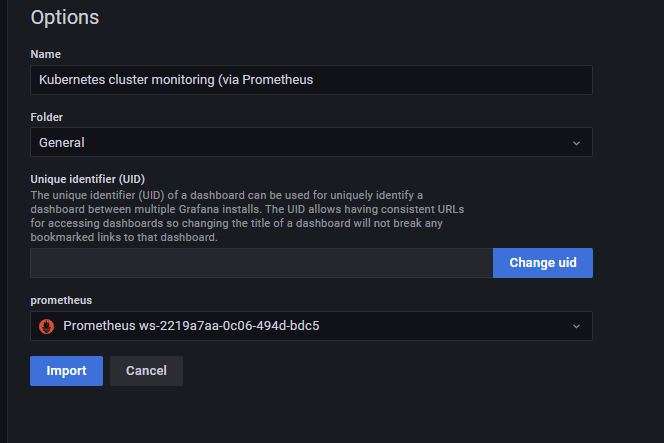664x443 pixels.
Task: Click the Kubernetes cluster monitoring name text
Action: [x=176, y=80]
